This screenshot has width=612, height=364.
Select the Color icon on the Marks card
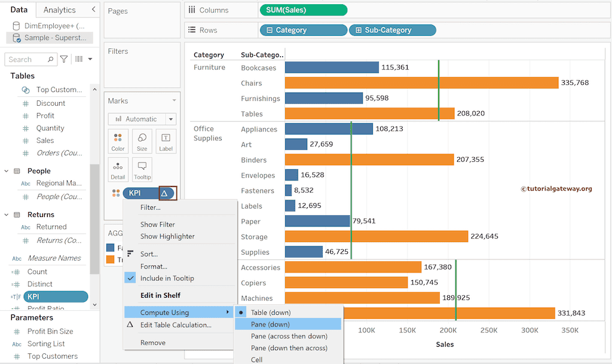coord(118,141)
